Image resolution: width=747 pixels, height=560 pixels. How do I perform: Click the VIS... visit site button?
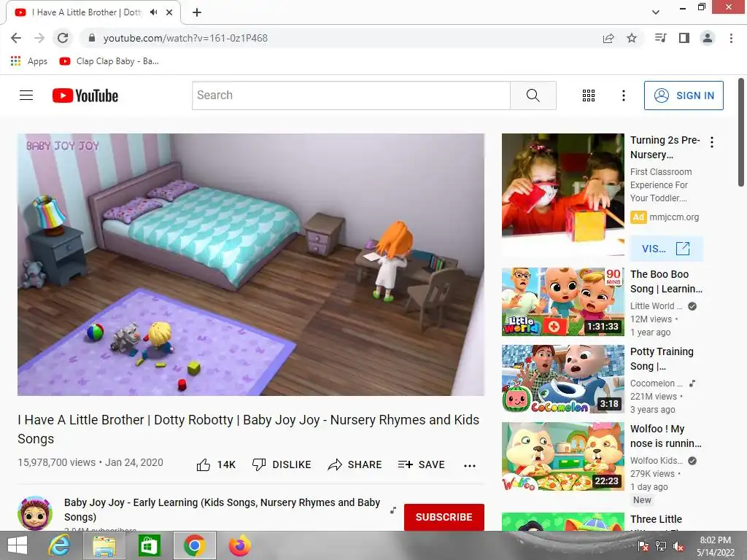coord(666,249)
